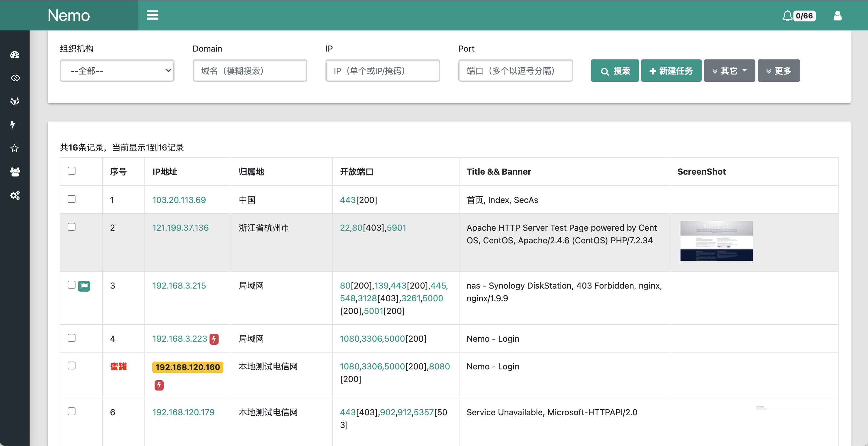
Task: Click the notification bell icon
Action: [787, 15]
